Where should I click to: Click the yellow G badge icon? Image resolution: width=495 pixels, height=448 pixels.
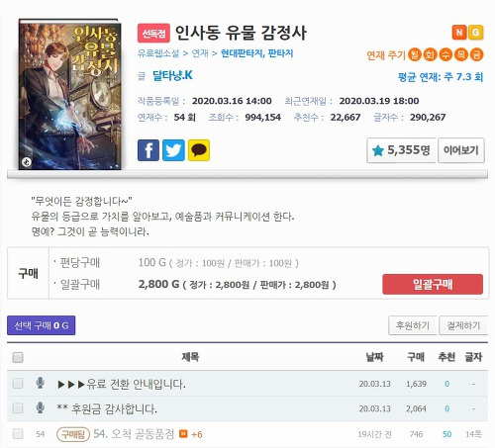click(475, 33)
